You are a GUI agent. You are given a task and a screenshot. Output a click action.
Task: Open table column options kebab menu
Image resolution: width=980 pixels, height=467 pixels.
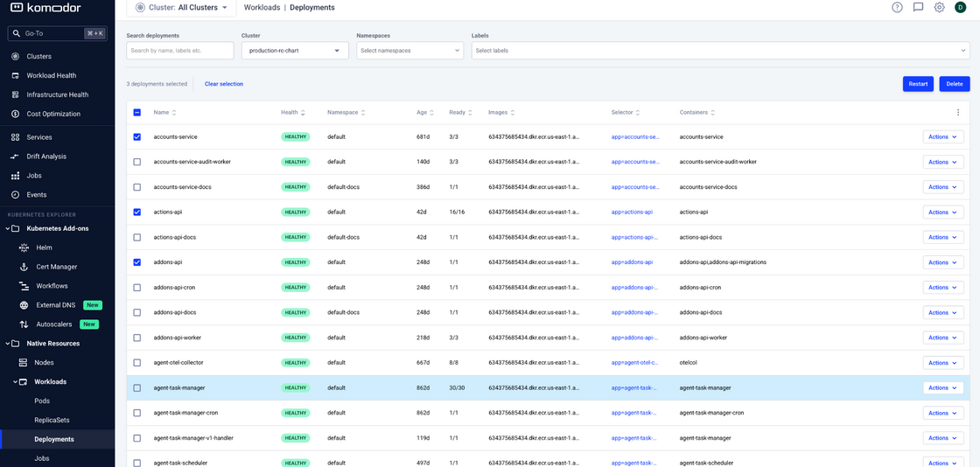coord(958,113)
